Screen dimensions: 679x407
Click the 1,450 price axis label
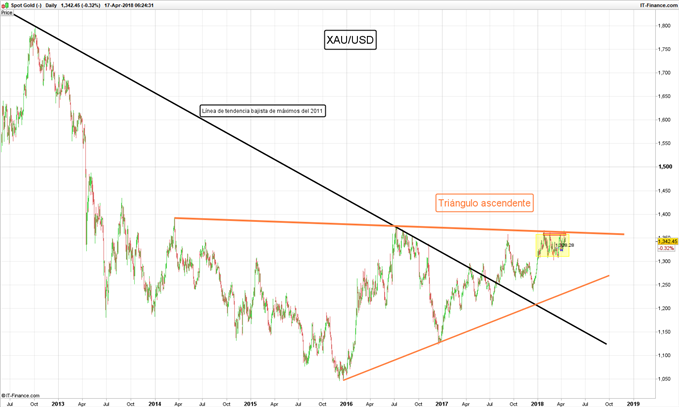click(x=665, y=191)
